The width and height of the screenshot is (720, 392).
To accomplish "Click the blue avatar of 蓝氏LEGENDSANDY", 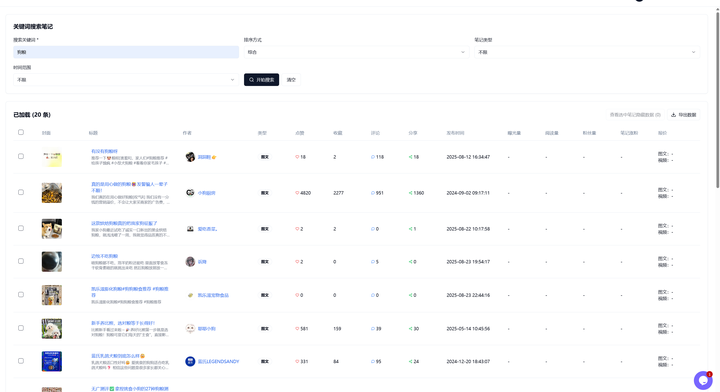I will (190, 362).
